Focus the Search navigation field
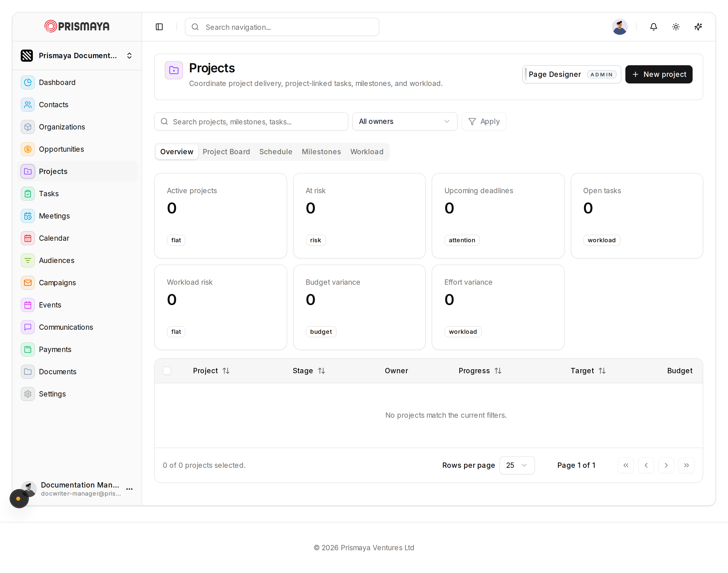728x573 pixels. [282, 27]
